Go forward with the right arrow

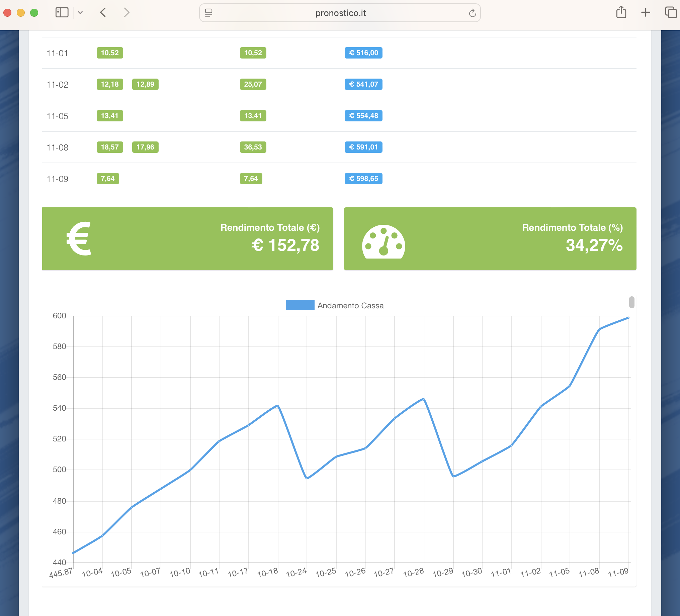[x=126, y=12]
